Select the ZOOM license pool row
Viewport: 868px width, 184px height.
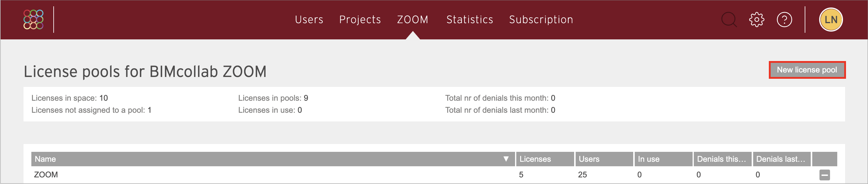[434, 175]
